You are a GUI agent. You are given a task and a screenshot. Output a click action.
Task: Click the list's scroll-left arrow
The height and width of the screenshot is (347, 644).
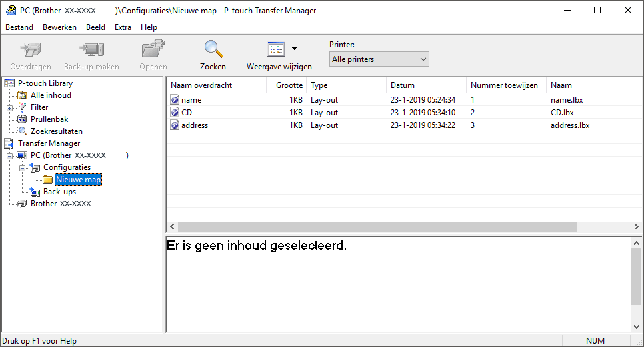pyautogui.click(x=172, y=226)
